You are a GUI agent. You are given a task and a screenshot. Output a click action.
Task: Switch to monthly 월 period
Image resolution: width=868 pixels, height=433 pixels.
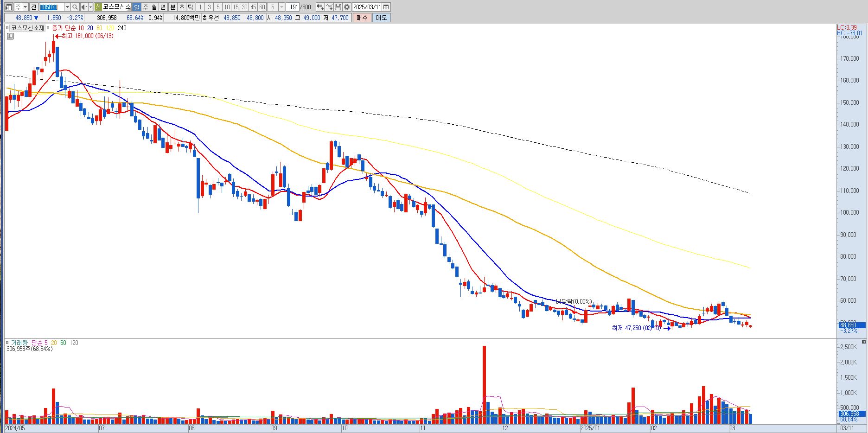click(154, 7)
